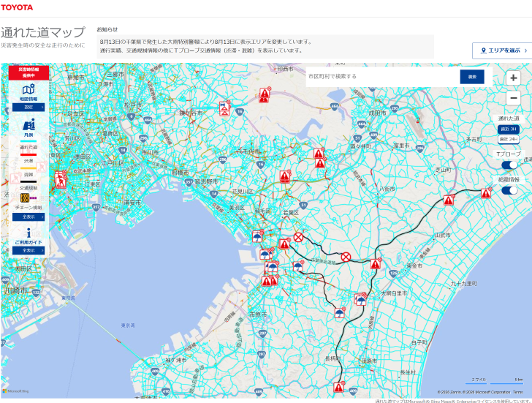Open the vehicle hazard marker near 鎌ケ谷市
The image size is (532, 403).
click(224, 108)
